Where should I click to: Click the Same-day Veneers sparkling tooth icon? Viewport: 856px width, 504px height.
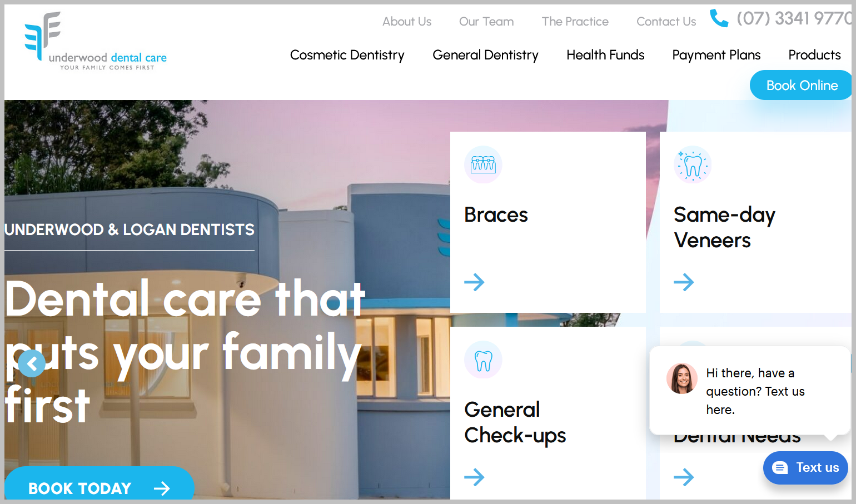[693, 164]
